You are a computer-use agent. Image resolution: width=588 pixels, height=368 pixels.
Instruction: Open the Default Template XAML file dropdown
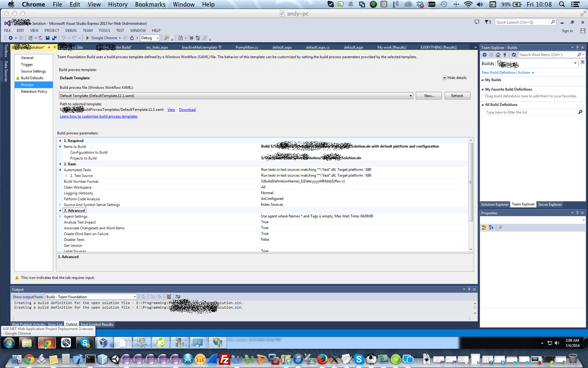[x=410, y=96]
